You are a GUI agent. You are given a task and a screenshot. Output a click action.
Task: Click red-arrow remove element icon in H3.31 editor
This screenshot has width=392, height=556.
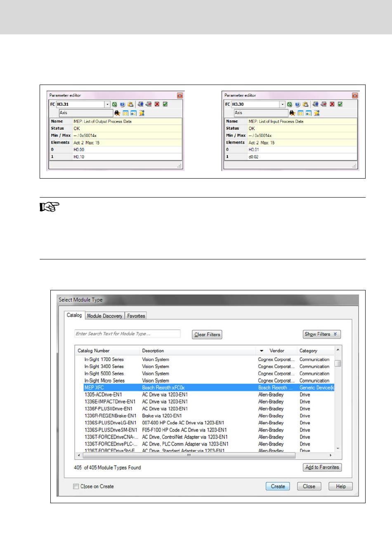[149, 104]
